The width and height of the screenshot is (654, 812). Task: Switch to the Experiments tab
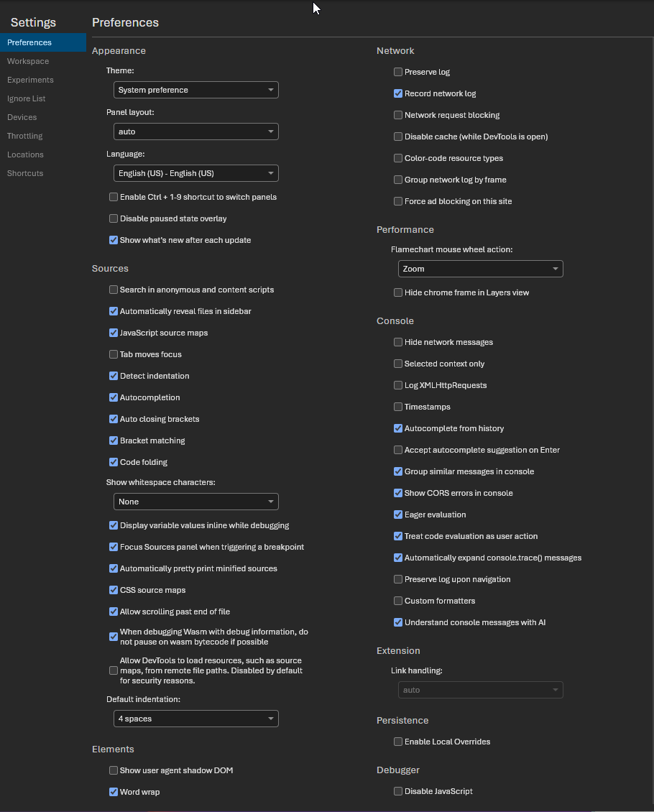pos(30,80)
